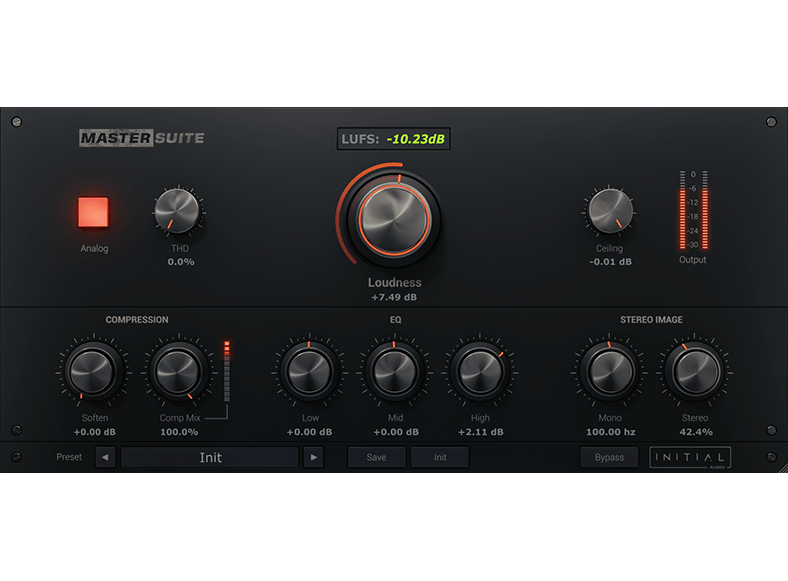Click the EQ section heading
788x581 pixels.
pos(396,320)
